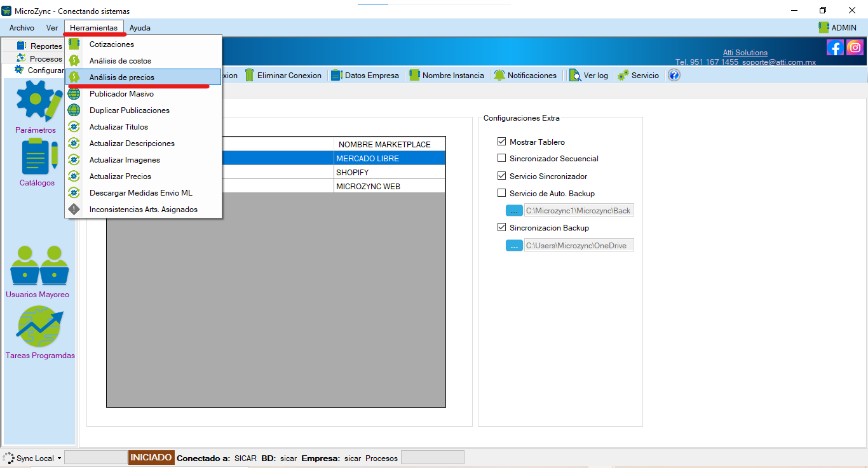Select Inconsistencias Arts. Asignados entry
Screen dimensions: 868x468
pyautogui.click(x=143, y=210)
